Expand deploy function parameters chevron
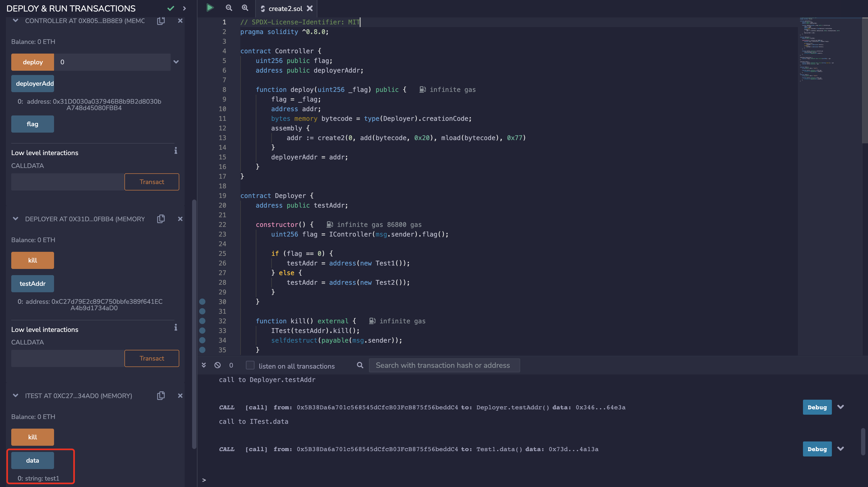The height and width of the screenshot is (487, 868). tap(176, 62)
